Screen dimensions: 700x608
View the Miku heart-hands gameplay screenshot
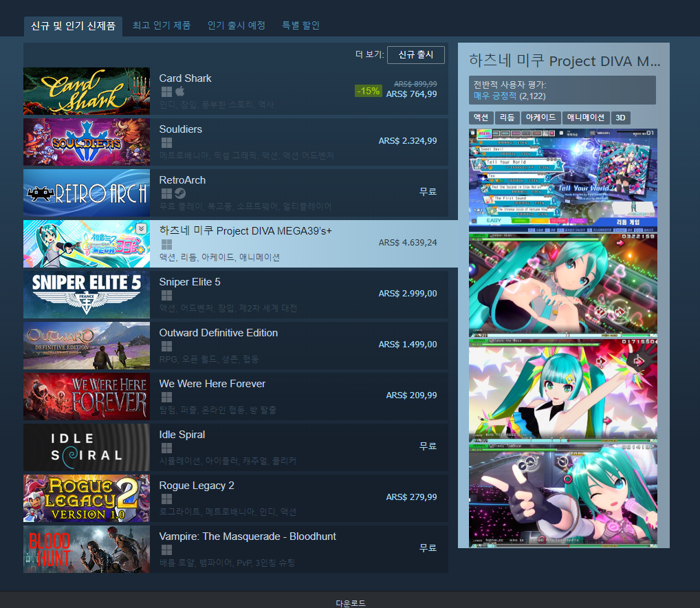[563, 285]
